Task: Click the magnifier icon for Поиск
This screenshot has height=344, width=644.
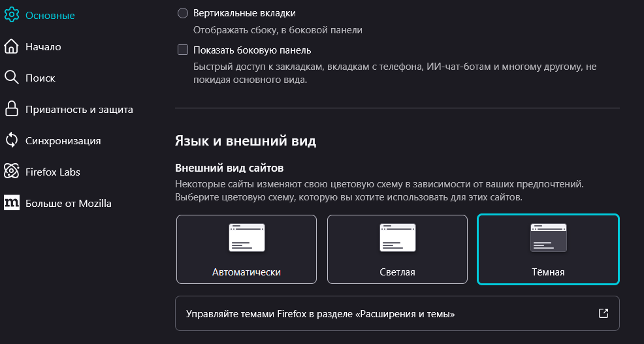Action: tap(11, 78)
